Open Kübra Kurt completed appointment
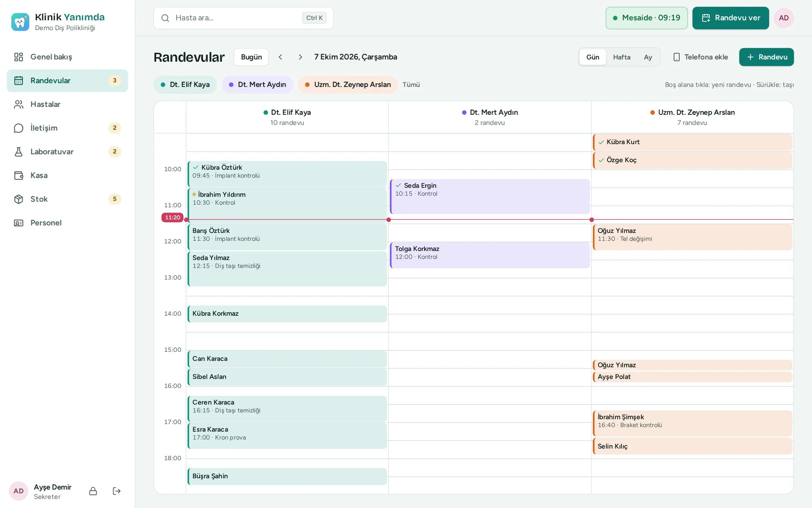This screenshot has height=508, width=812. pos(692,142)
